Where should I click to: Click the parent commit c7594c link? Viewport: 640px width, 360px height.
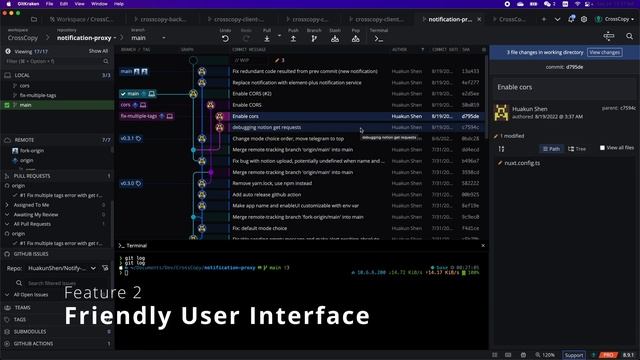click(x=628, y=108)
